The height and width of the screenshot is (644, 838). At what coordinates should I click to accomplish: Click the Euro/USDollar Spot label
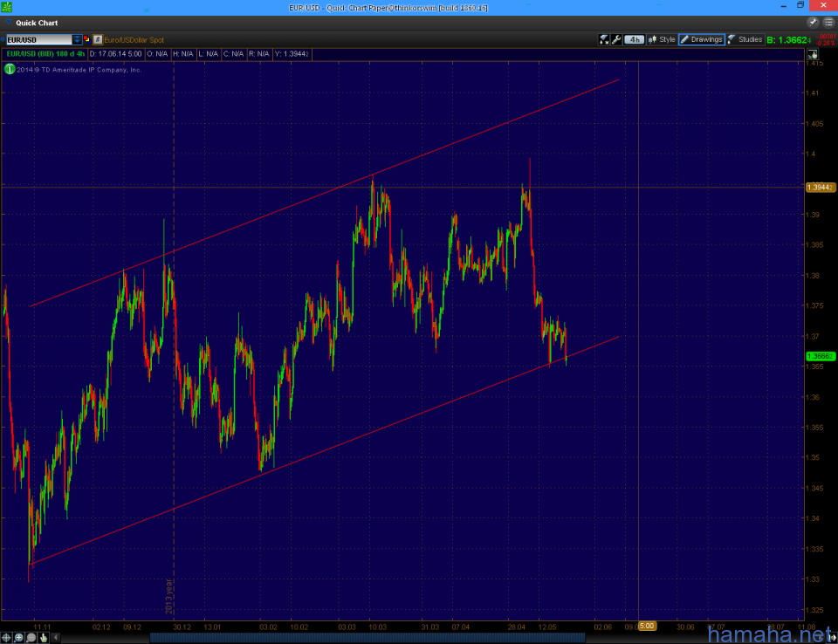click(x=134, y=40)
